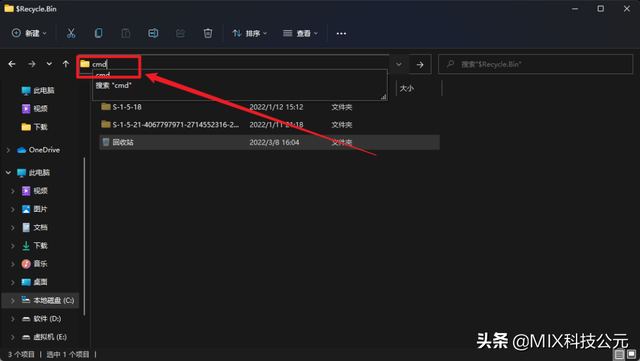Click the 2022/1/12 15:12 date cell
Viewport: 640px width, 361px height.
click(x=276, y=107)
